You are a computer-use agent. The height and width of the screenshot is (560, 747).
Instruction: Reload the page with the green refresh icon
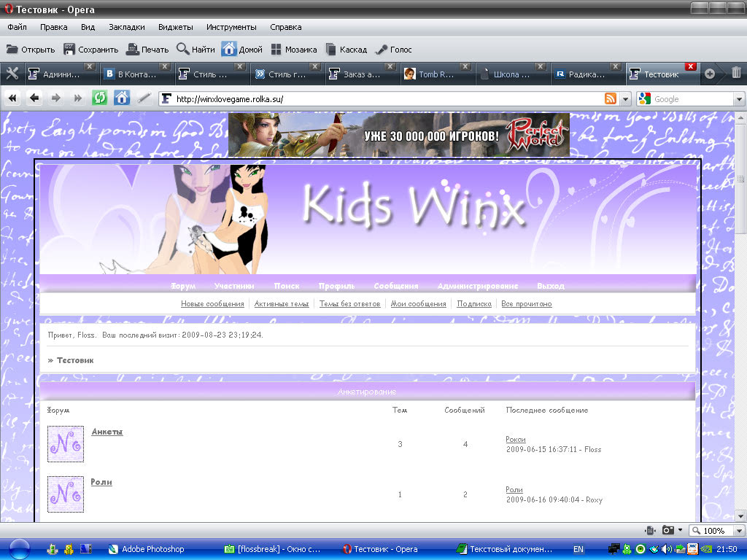click(99, 98)
